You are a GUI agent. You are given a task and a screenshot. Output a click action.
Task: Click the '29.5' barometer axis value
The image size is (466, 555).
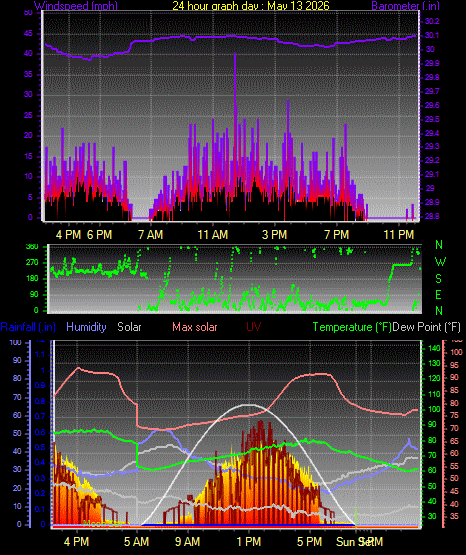point(432,119)
